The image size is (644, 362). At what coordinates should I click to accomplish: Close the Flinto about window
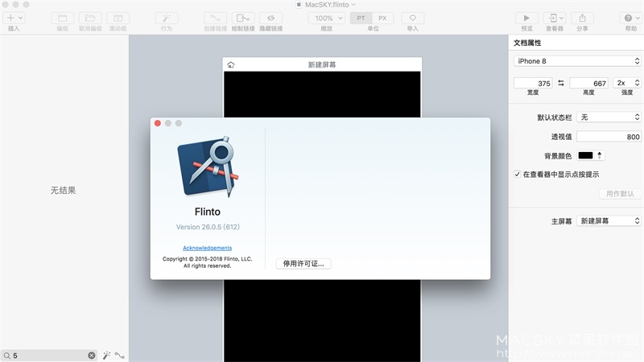coord(157,123)
